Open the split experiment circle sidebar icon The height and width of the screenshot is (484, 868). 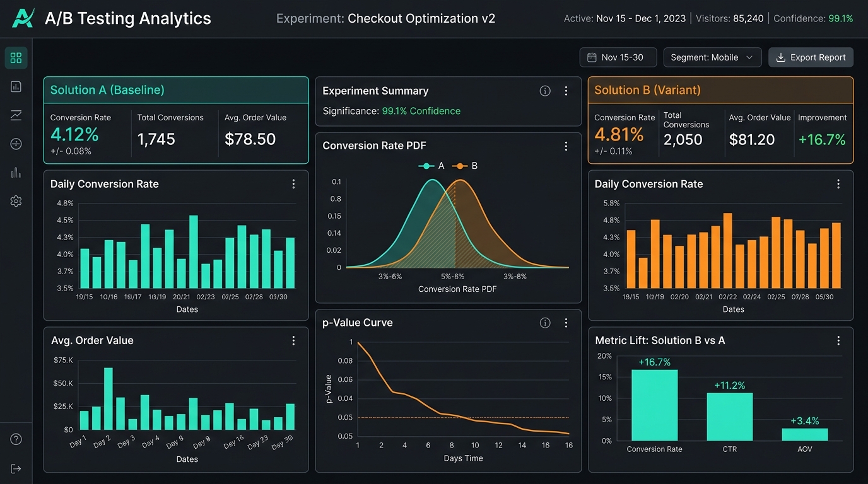coord(16,144)
